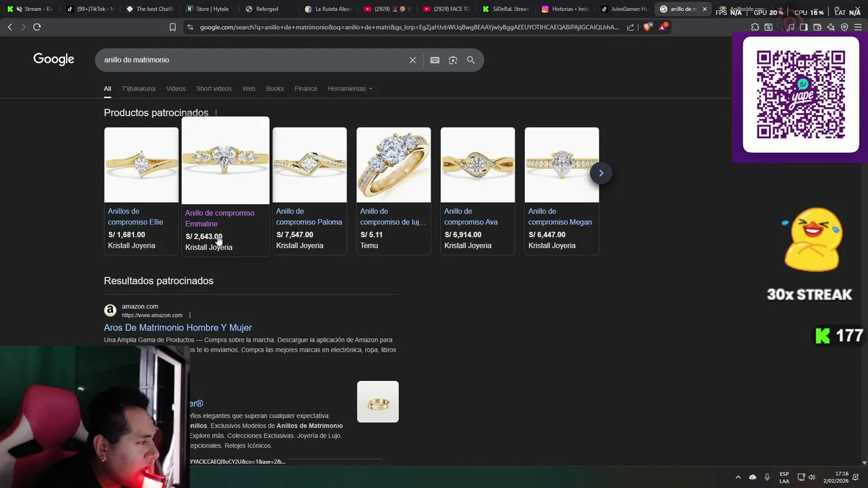Image resolution: width=868 pixels, height=488 pixels.
Task: Switch to Finance results tab
Action: [x=306, y=89]
